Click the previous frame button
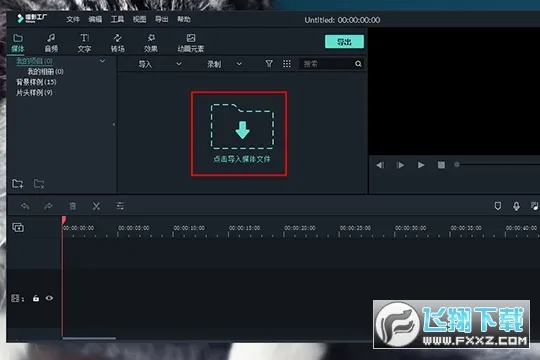Screen dimensions: 540x360 pos(380,165)
